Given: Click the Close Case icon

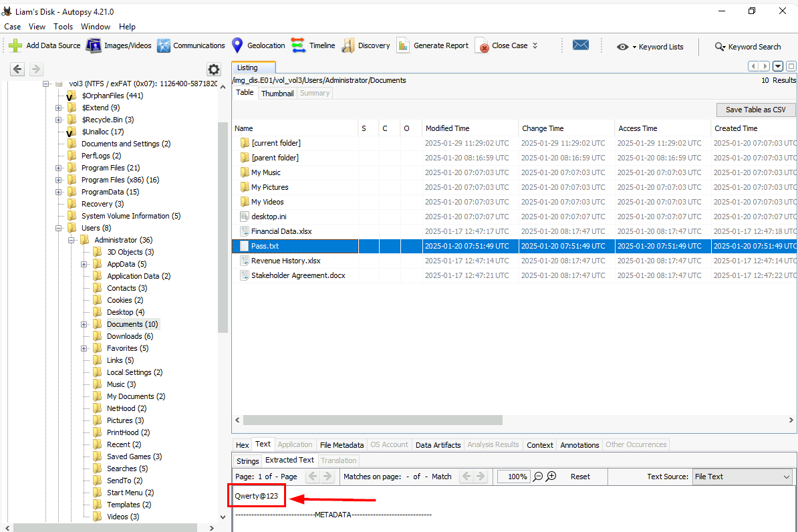Looking at the screenshot, I should (481, 45).
